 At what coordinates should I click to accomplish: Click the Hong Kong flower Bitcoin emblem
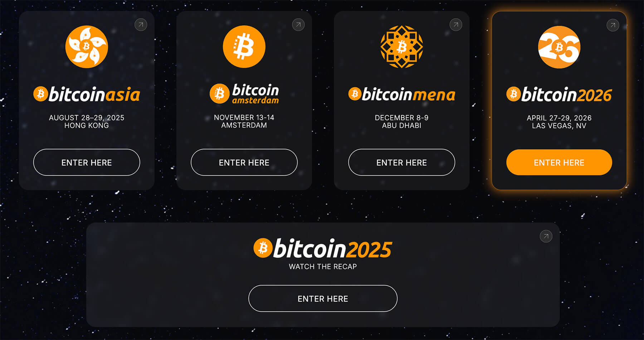coord(87,47)
